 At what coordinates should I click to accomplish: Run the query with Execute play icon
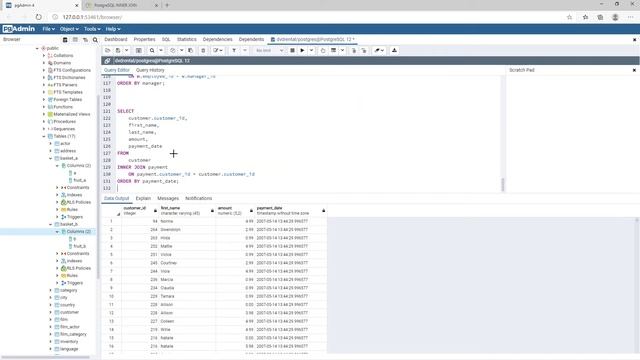[302, 51]
